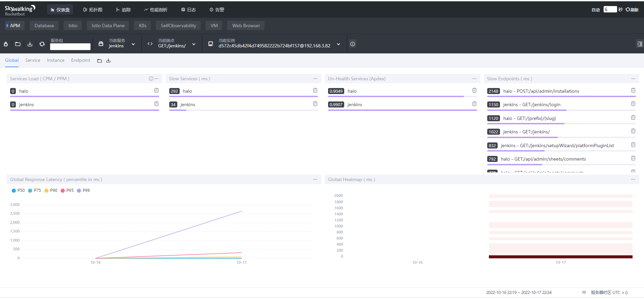Open the 日志 log menu
The width and height of the screenshot is (644, 299).
188,10
